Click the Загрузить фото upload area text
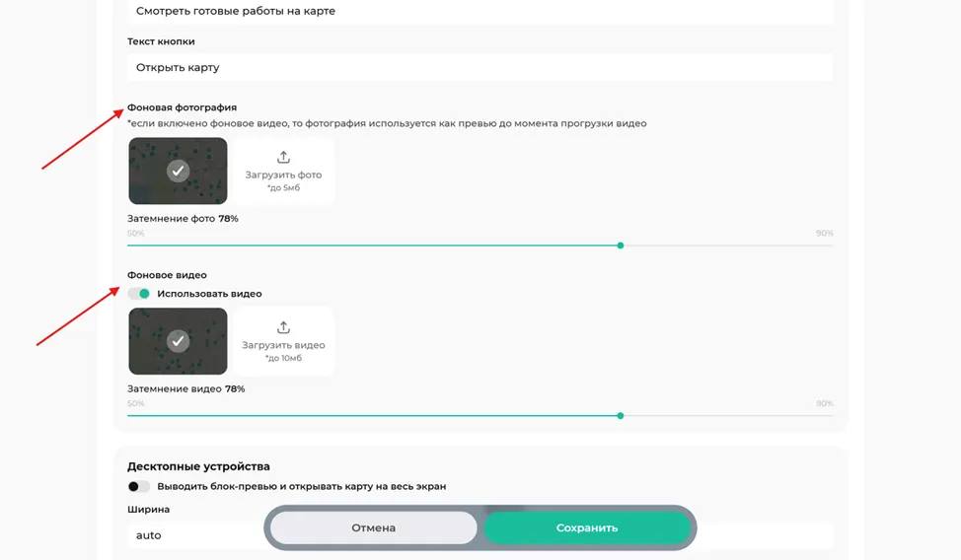The width and height of the screenshot is (961, 560). [283, 175]
